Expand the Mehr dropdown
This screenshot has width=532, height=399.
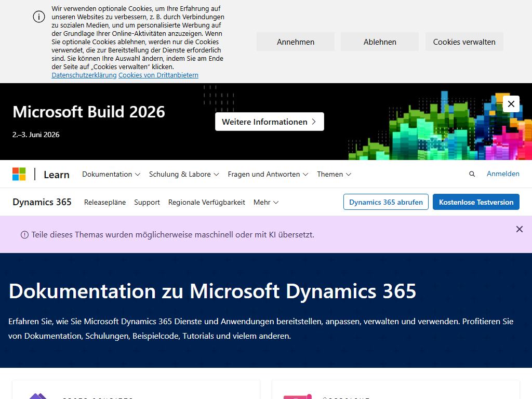click(266, 202)
